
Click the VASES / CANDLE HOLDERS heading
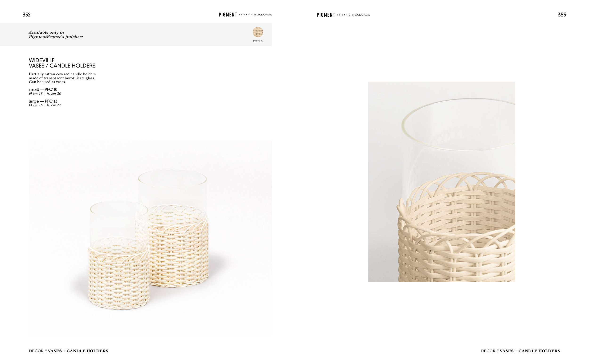pos(62,66)
